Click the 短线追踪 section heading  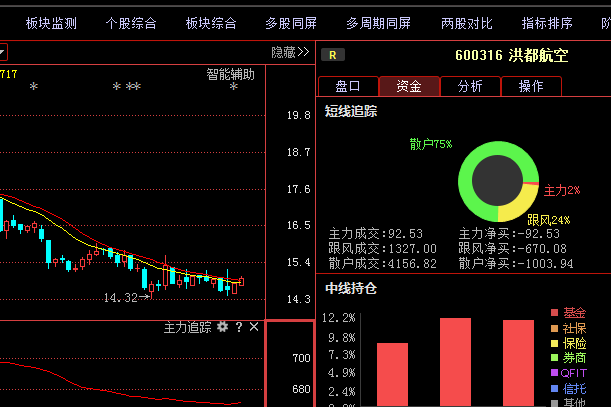tap(351, 111)
